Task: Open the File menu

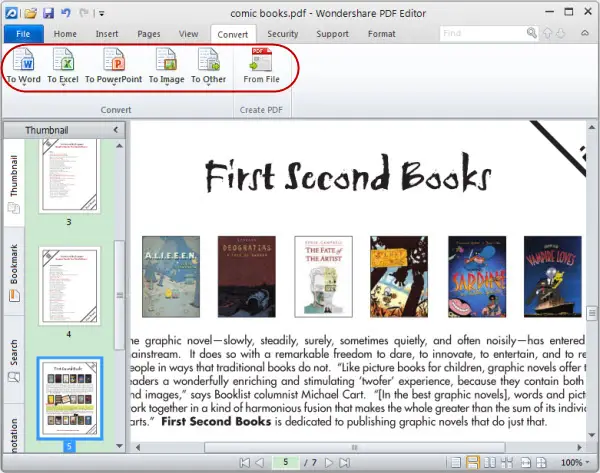Action: [x=23, y=34]
